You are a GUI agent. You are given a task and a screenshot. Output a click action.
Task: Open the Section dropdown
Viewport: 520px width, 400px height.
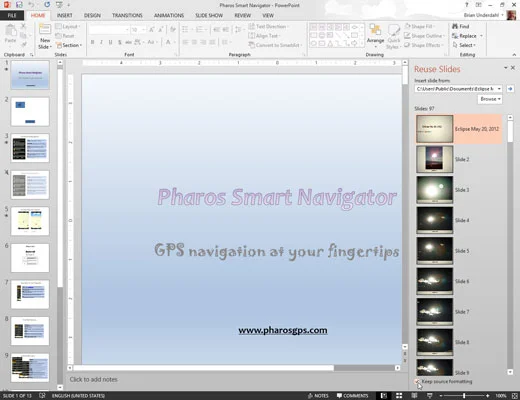(x=69, y=45)
